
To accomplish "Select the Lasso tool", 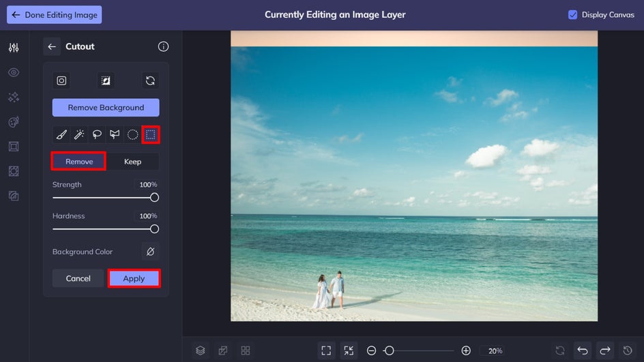I will pyautogui.click(x=97, y=134).
